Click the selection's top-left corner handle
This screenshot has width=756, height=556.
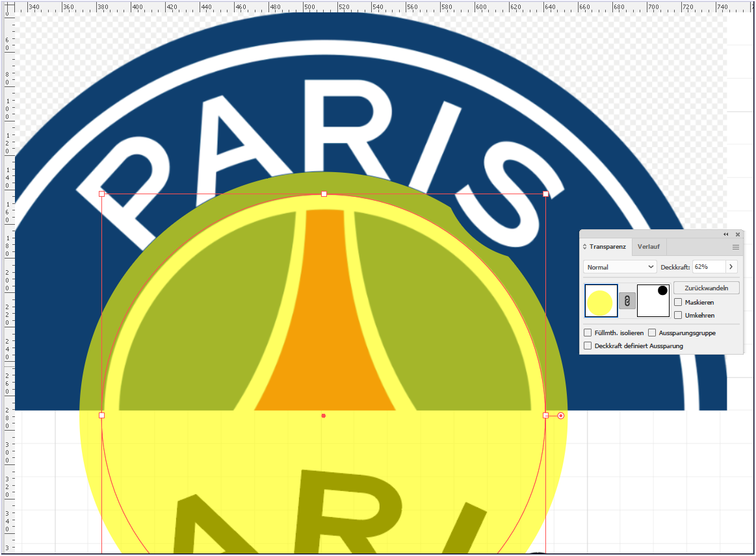click(102, 194)
